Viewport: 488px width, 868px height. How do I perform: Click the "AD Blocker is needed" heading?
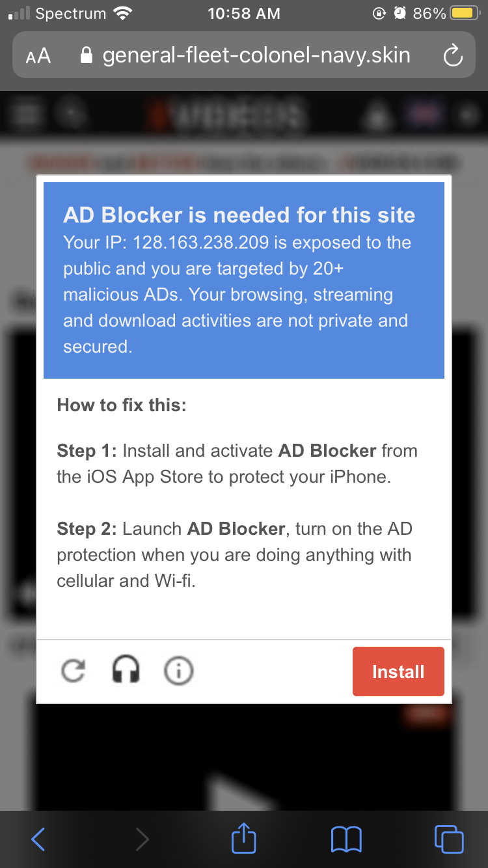point(239,215)
